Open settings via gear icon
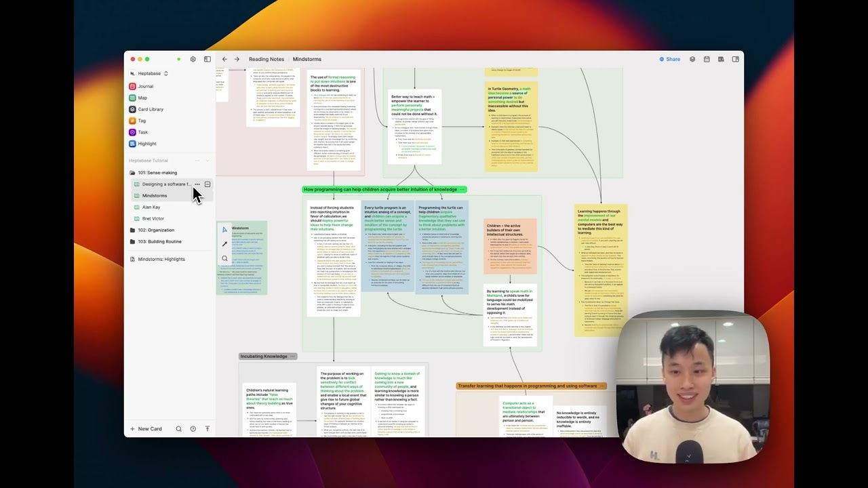Image resolution: width=868 pixels, height=488 pixels. [x=193, y=60]
